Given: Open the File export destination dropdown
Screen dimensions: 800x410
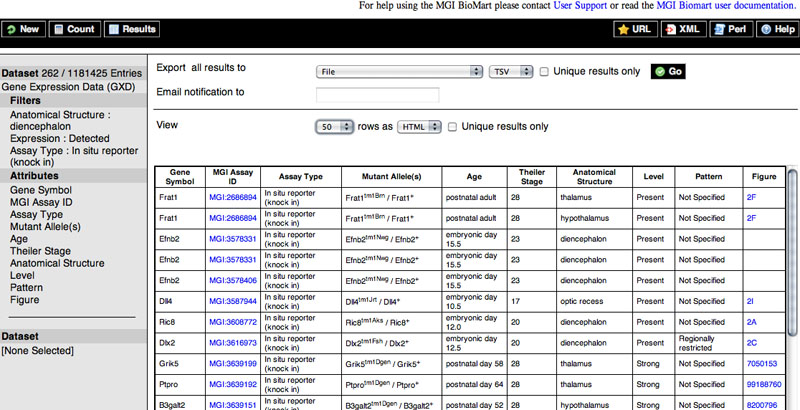Looking at the screenshot, I should (399, 72).
